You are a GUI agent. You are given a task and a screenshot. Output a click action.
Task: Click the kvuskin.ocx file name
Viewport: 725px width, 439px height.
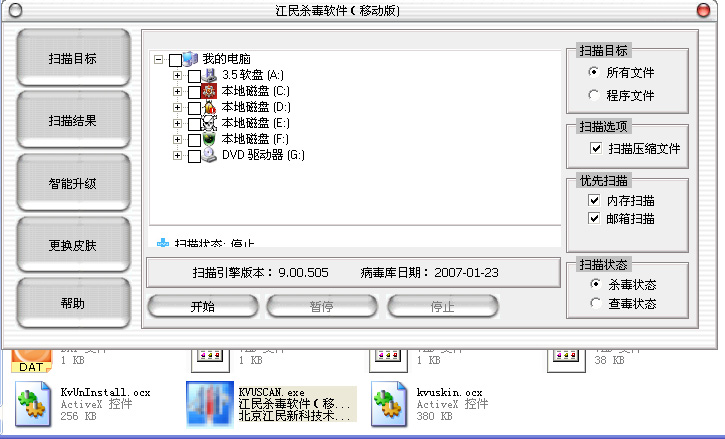(x=449, y=392)
